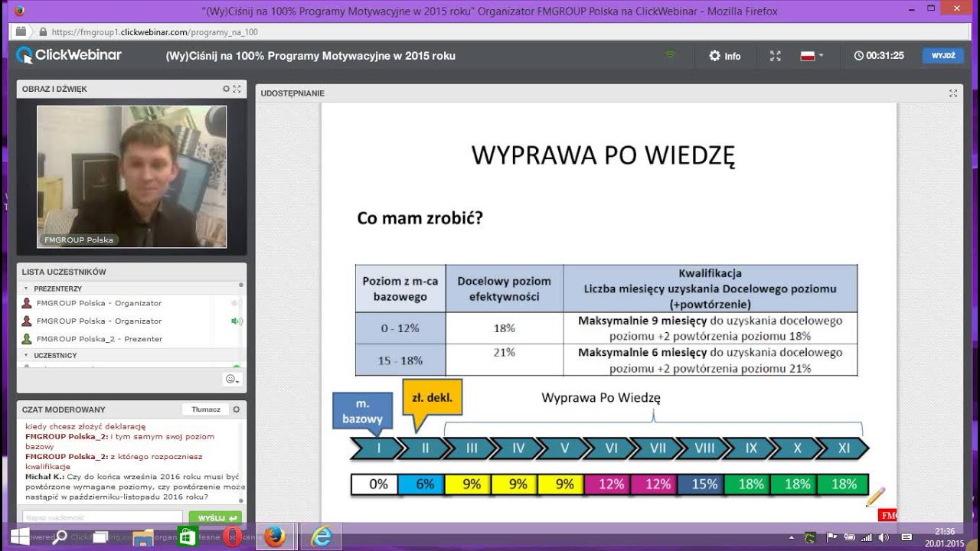
Task: Click the 'WYPRAWA PO WIEDZĘ' slide title
Action: point(603,155)
